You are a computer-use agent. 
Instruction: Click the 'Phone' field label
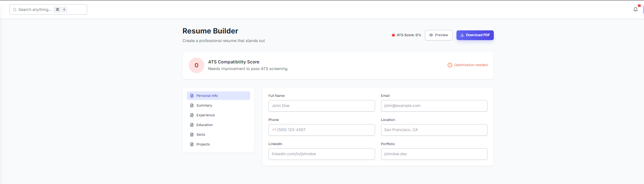click(x=274, y=120)
